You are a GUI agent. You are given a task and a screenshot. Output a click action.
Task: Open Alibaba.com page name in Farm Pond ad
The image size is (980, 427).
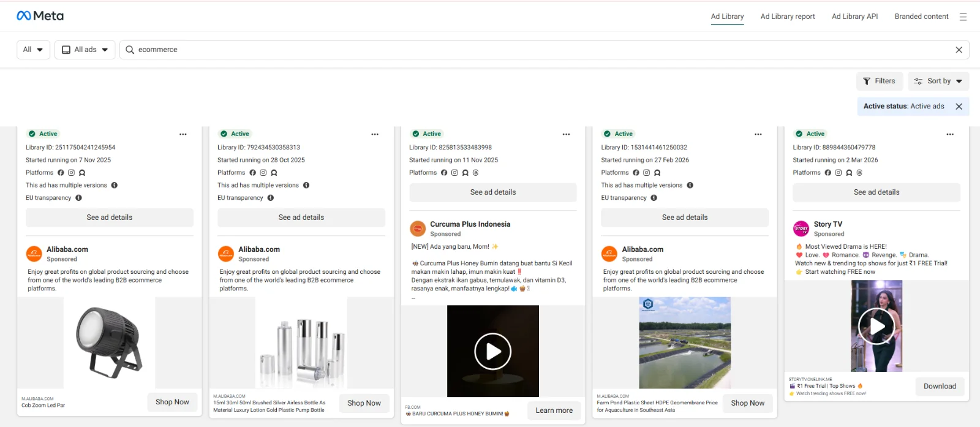(x=643, y=249)
